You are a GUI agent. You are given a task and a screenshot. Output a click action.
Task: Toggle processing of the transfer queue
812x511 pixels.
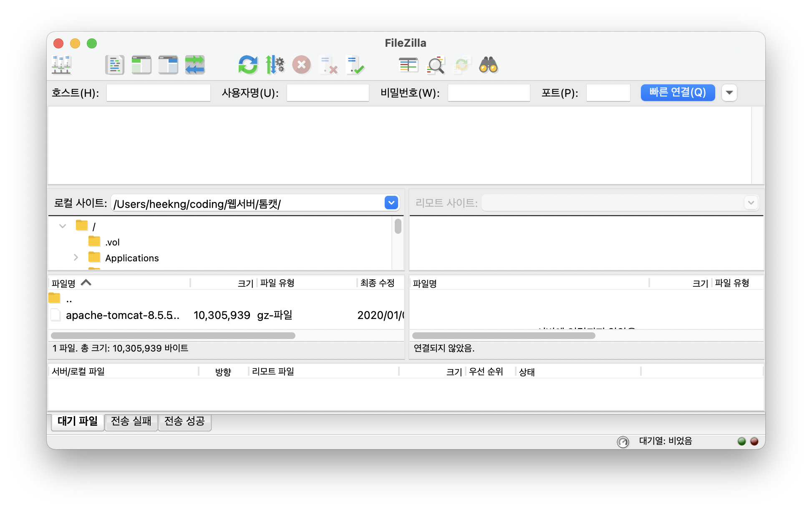tap(275, 65)
